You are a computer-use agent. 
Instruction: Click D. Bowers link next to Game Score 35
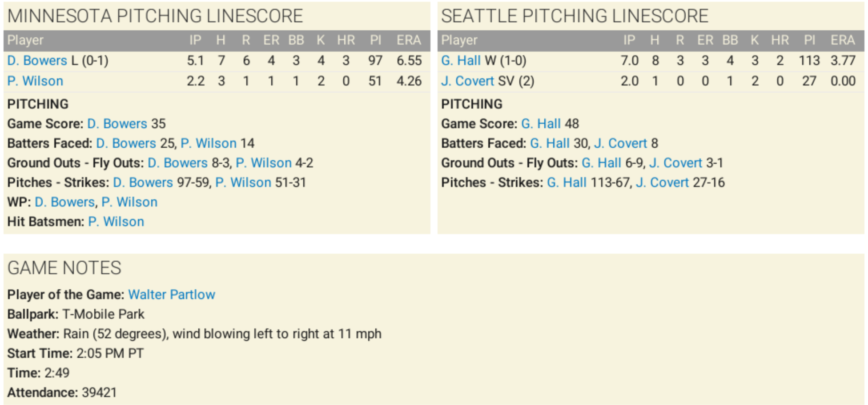click(x=117, y=124)
